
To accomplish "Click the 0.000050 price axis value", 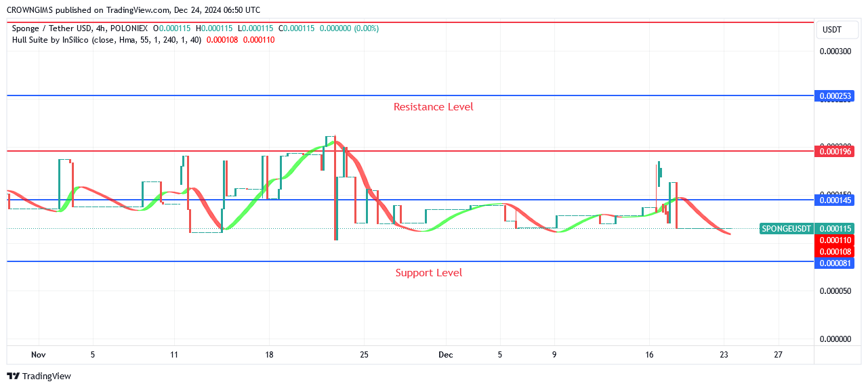I will coord(834,291).
